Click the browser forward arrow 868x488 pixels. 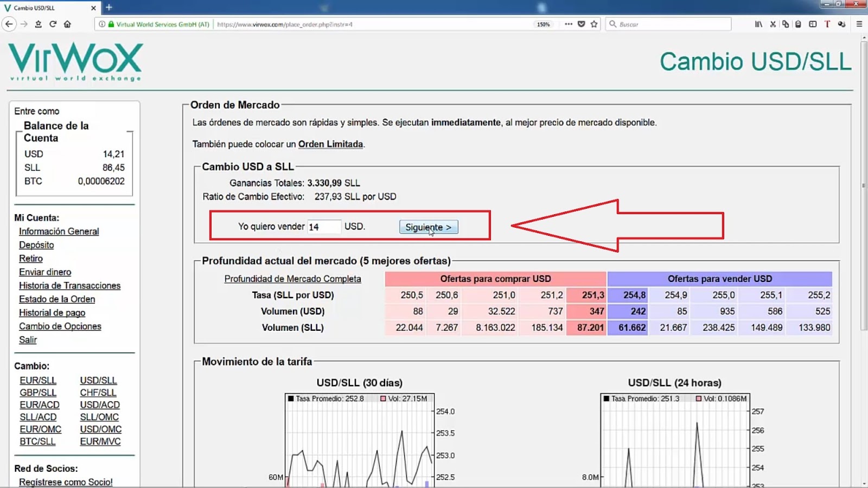pyautogui.click(x=24, y=24)
